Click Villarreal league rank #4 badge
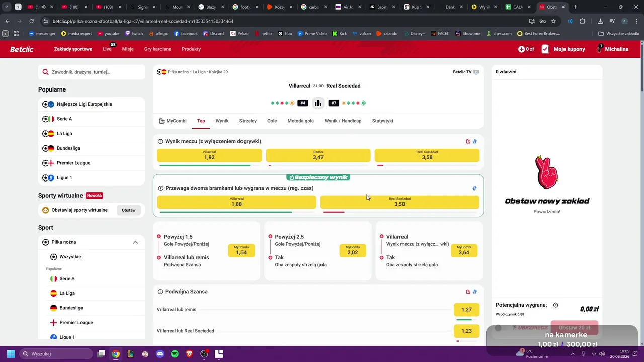 coord(302,103)
